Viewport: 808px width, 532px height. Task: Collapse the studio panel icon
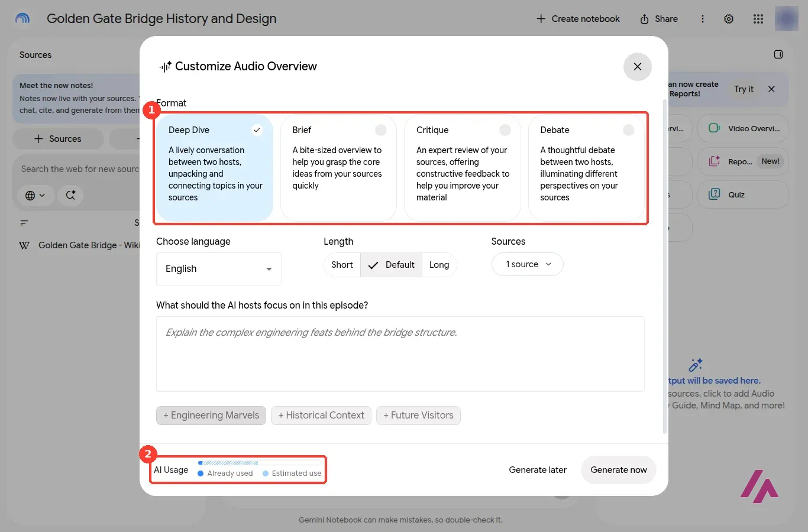coord(778,54)
